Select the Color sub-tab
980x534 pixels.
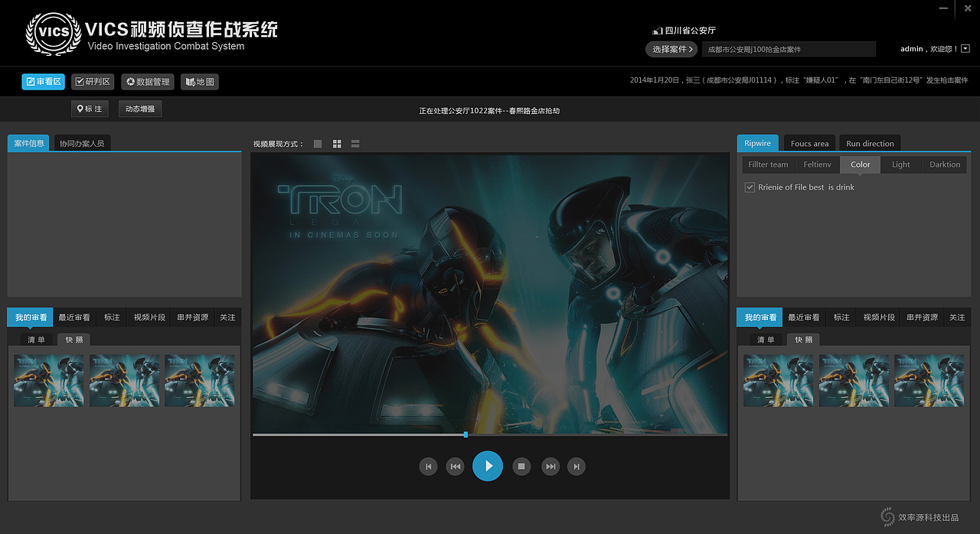coord(861,164)
